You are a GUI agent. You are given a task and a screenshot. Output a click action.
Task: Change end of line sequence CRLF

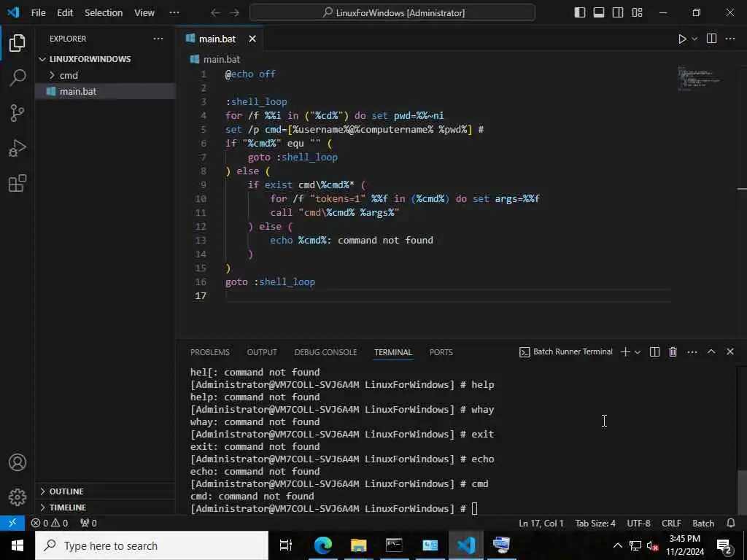click(671, 523)
